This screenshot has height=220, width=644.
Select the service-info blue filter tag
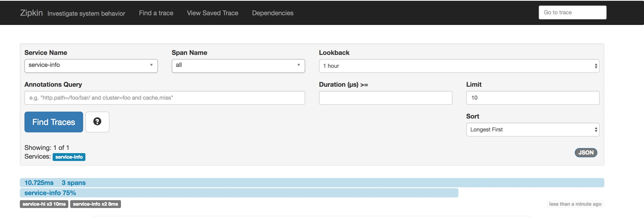tap(69, 157)
